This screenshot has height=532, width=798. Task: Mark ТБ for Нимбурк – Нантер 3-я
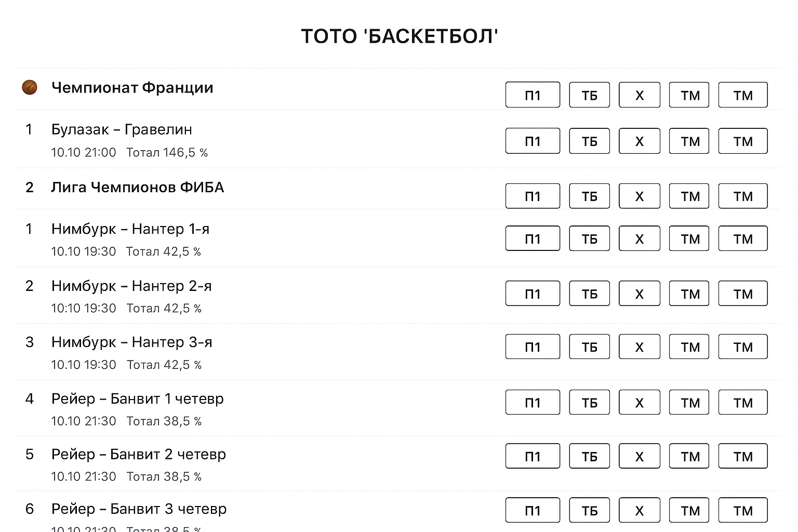589,347
